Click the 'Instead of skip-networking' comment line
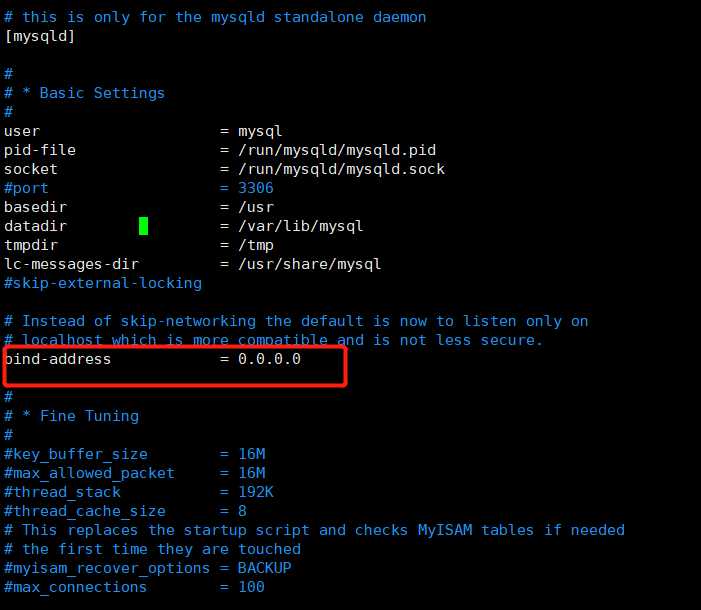 click(296, 321)
